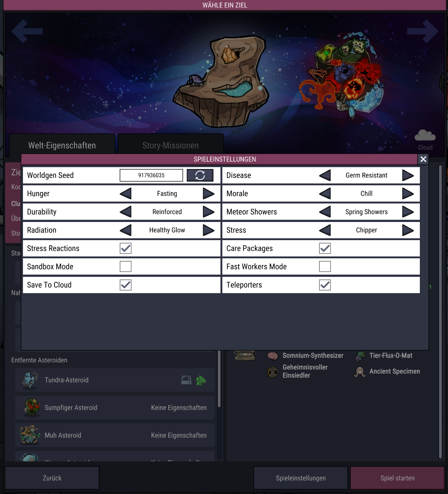Screen dimensions: 448x494
Task: Click the Ancient Specimen icon
Action: point(359,372)
